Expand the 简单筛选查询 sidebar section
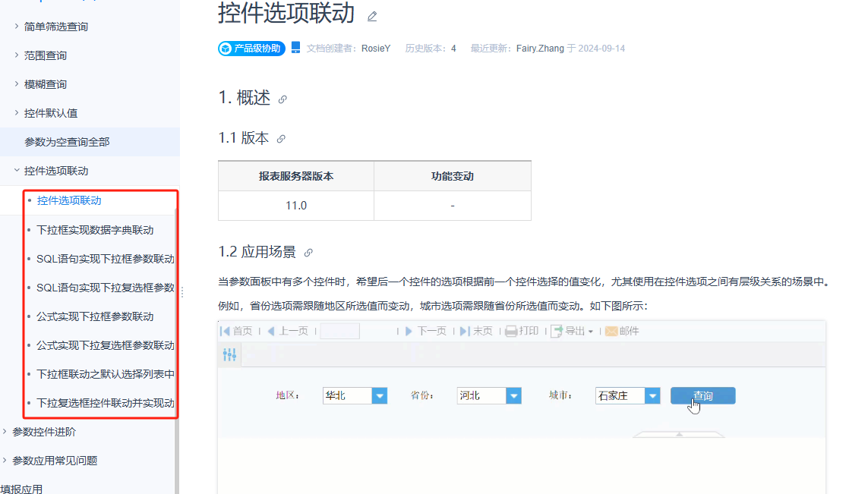868x494 pixels. (17, 26)
